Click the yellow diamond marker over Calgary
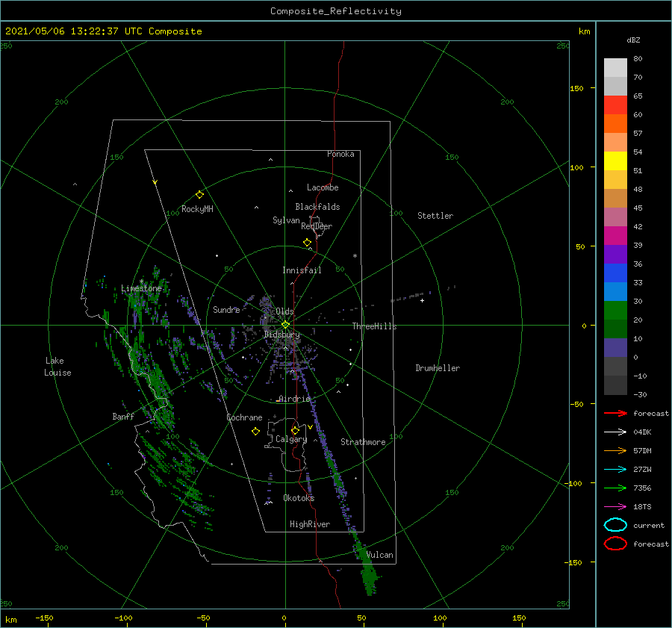 [295, 430]
